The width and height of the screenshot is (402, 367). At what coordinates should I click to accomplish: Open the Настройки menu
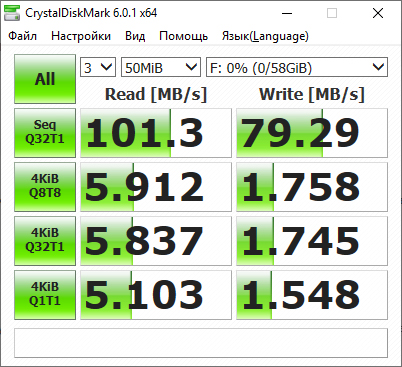(x=81, y=36)
